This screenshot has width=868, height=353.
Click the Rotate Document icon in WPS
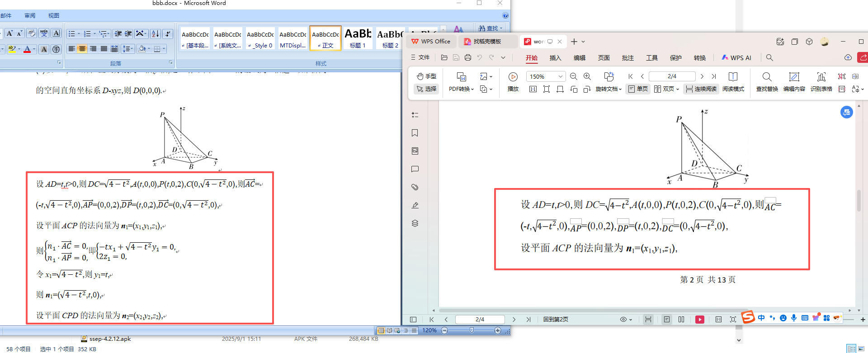(x=609, y=76)
